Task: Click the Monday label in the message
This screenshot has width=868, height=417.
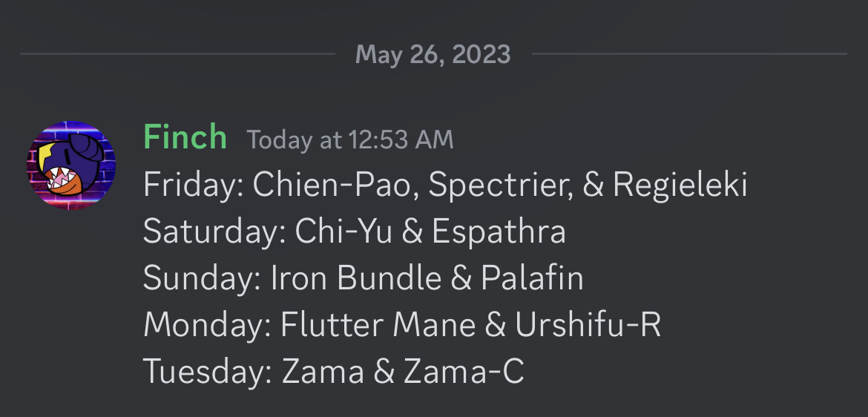Action: [x=206, y=325]
